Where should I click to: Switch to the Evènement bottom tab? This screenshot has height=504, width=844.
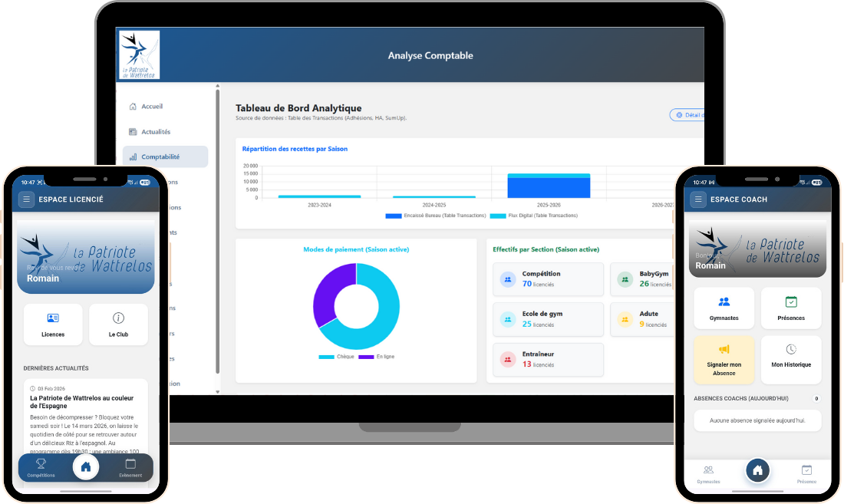(x=130, y=468)
